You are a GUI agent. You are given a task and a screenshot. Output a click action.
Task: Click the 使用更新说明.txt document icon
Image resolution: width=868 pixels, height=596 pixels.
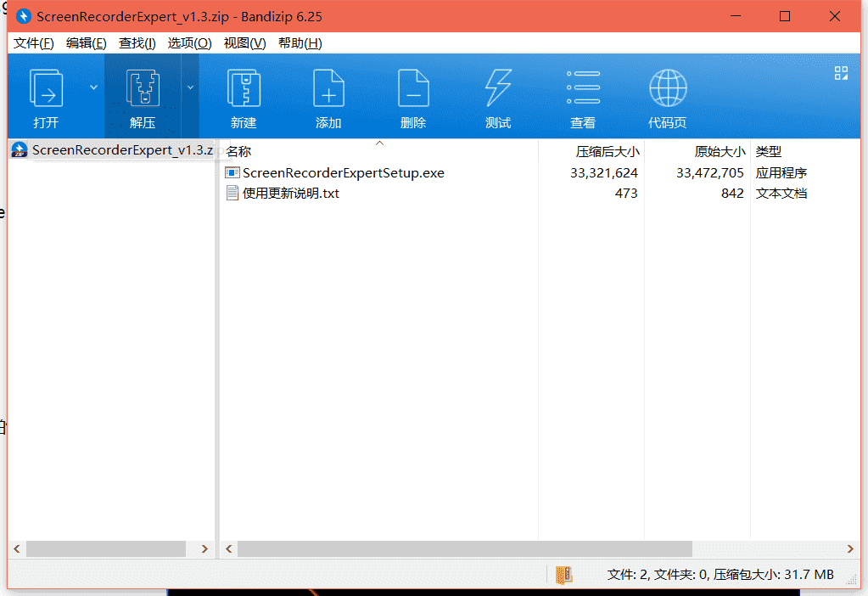[x=232, y=194]
